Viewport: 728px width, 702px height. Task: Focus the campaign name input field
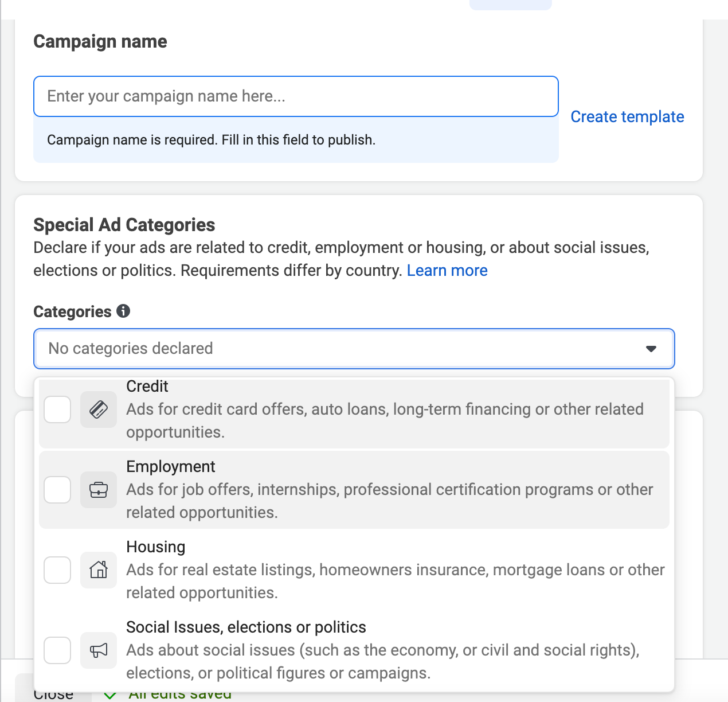(296, 96)
